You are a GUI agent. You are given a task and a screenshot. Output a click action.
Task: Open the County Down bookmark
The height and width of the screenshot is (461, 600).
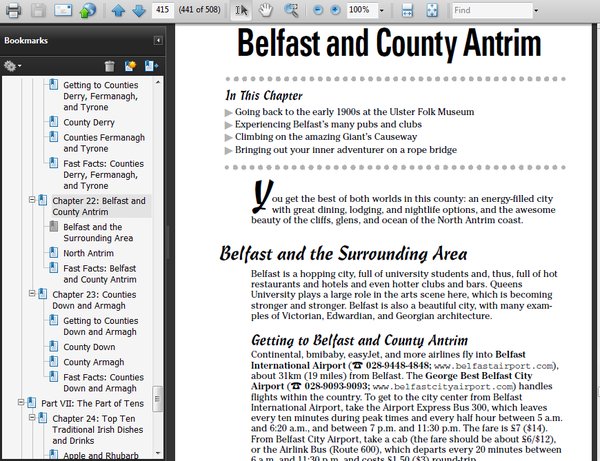pos(89,347)
